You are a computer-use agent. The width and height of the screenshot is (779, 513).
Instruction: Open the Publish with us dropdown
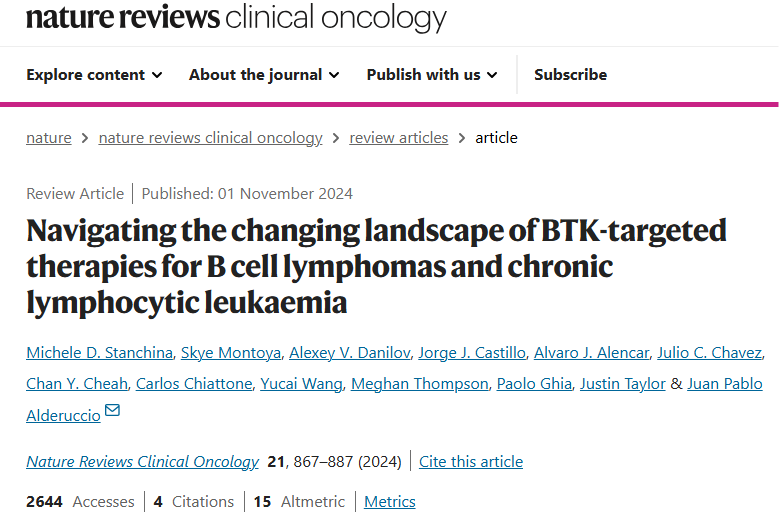pos(432,74)
